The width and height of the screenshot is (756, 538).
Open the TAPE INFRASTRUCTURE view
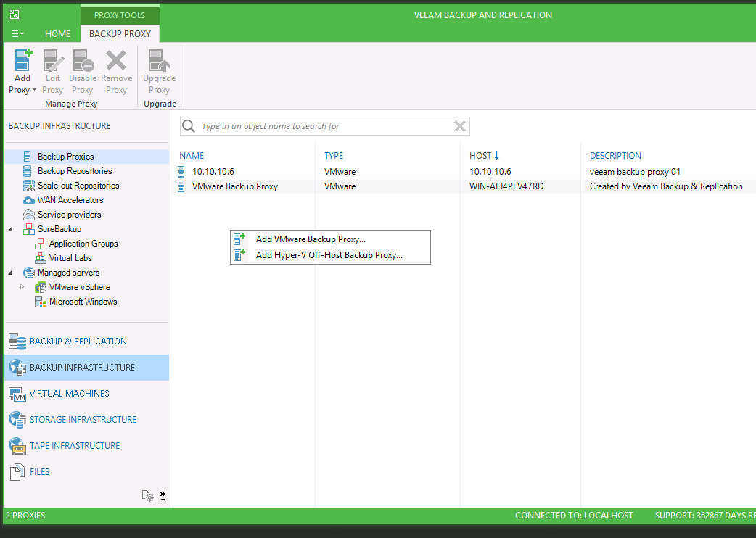[x=87, y=445]
